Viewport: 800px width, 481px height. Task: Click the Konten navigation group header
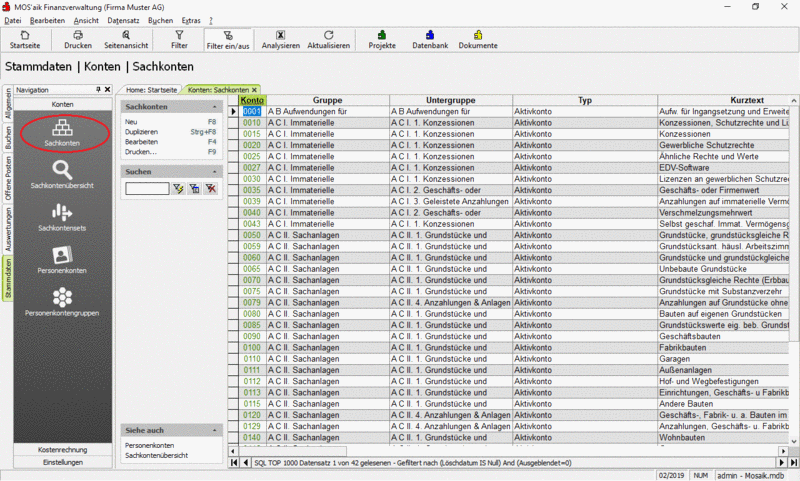tap(62, 104)
